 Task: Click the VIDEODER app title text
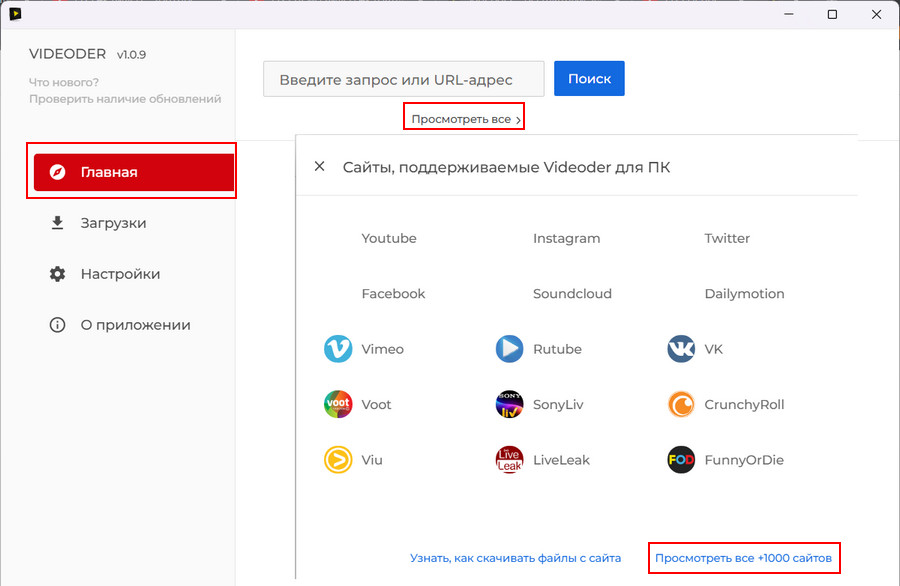pos(67,54)
